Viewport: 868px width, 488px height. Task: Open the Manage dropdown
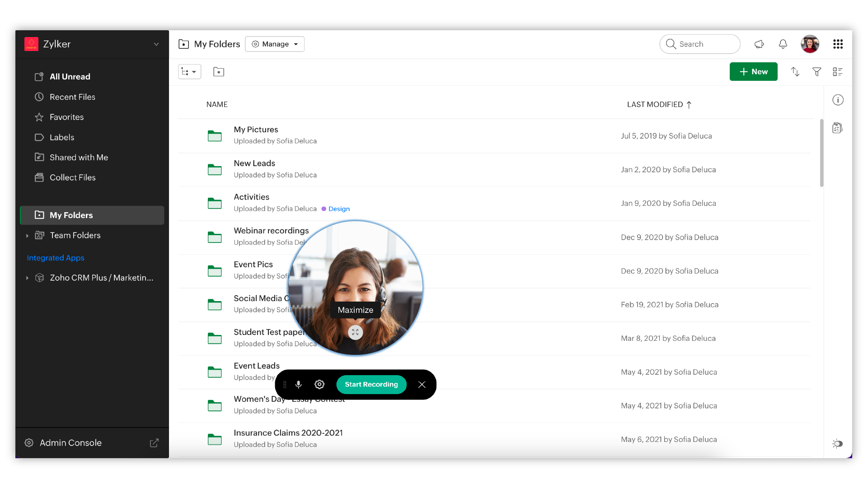tap(275, 44)
